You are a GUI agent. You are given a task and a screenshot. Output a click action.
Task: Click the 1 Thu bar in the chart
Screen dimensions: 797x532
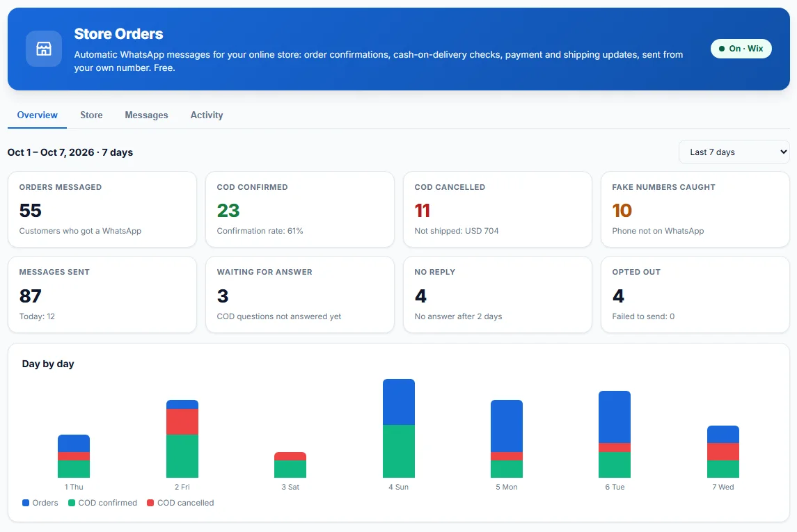tap(74, 456)
